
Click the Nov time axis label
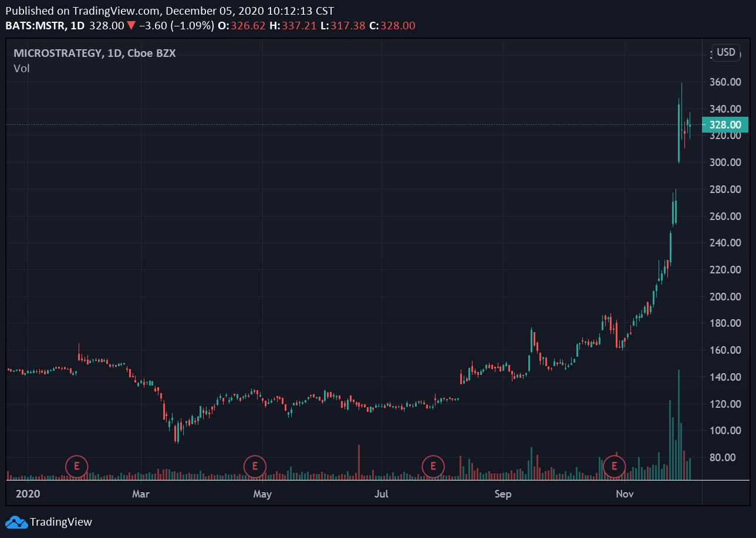[625, 494]
